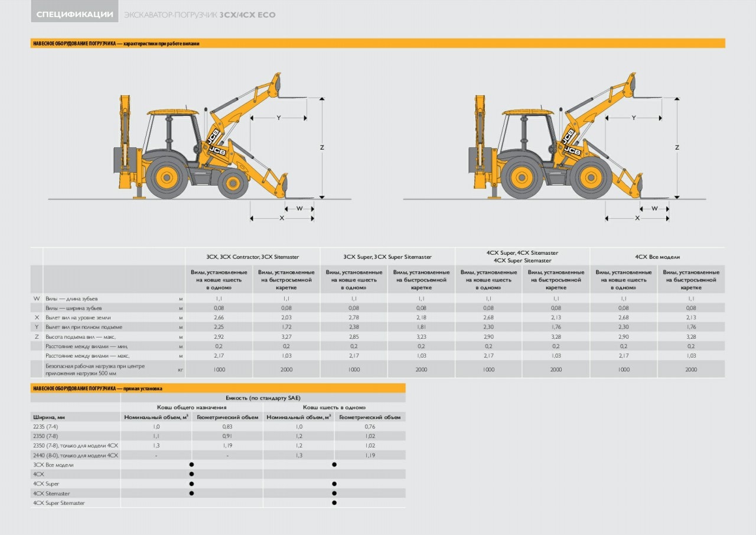Viewport: 756px width, 535px height.
Task: Click the geometric volume value '0,91'
Action: [x=227, y=436]
